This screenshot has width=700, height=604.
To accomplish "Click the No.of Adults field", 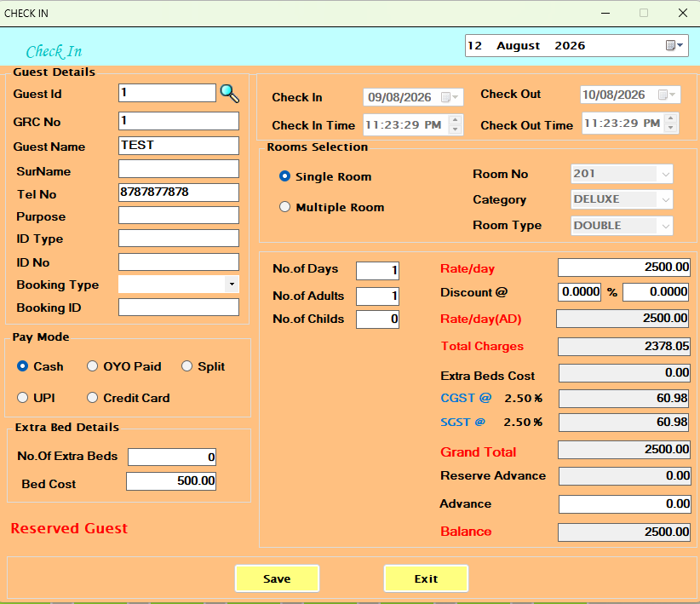I will coord(377,296).
